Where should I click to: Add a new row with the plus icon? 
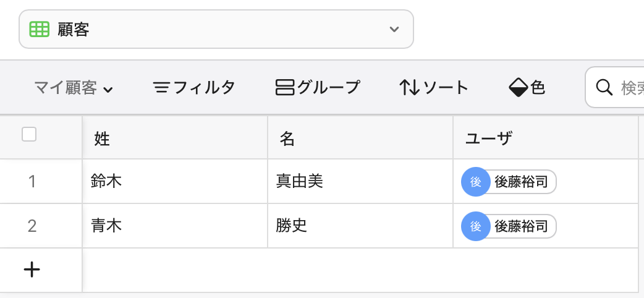pos(32,270)
